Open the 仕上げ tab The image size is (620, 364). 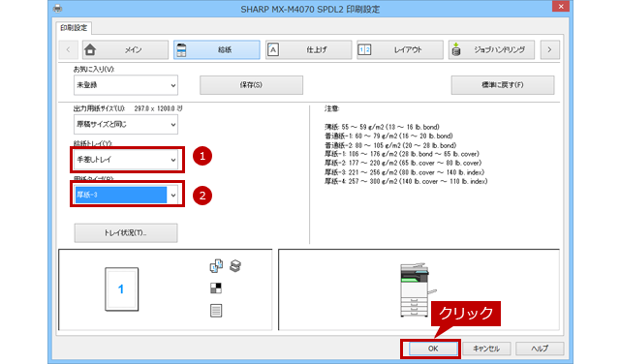[308, 49]
